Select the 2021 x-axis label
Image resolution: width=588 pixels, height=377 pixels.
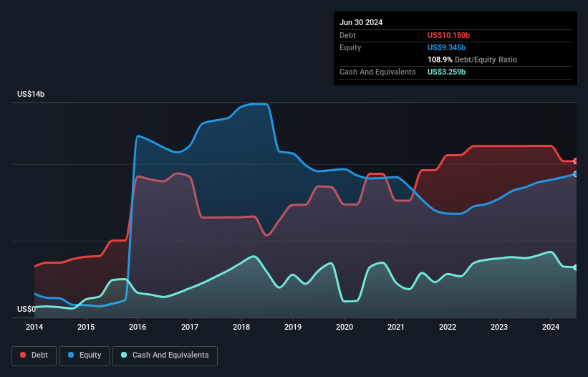[396, 327]
